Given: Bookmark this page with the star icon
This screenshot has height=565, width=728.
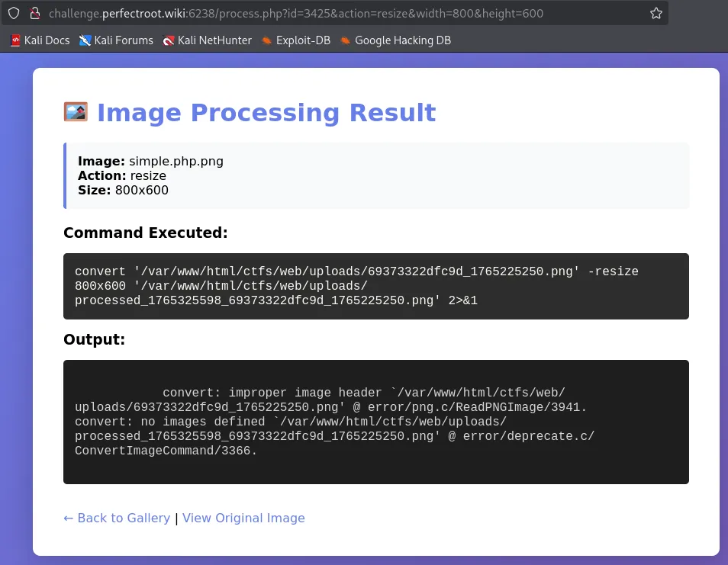Looking at the screenshot, I should (656, 13).
